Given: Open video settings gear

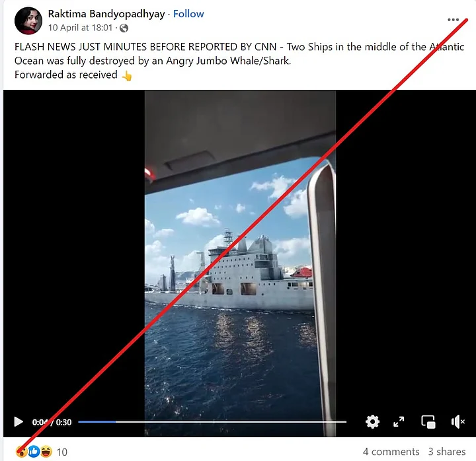Looking at the screenshot, I should 372,421.
